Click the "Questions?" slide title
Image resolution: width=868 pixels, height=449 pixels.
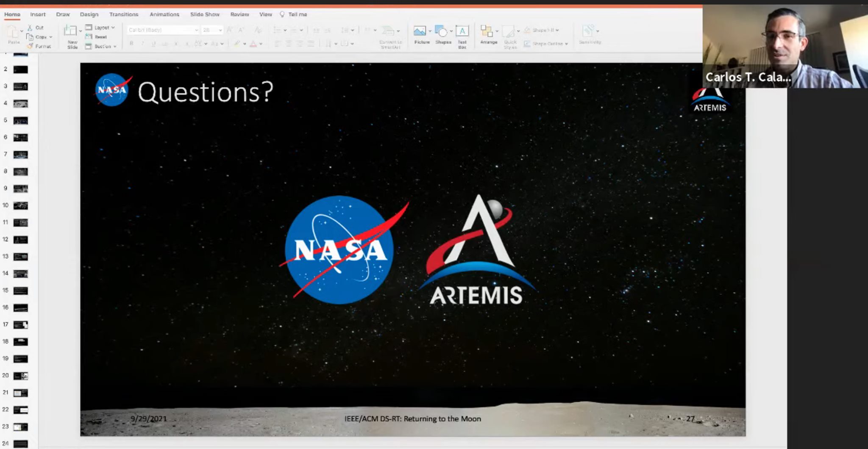click(206, 92)
